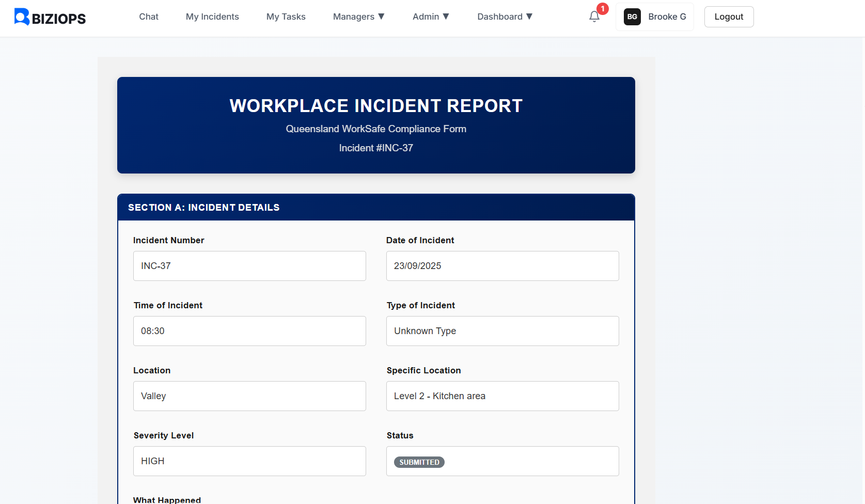This screenshot has height=504, width=865.
Task: Open the notification bell
Action: (594, 17)
